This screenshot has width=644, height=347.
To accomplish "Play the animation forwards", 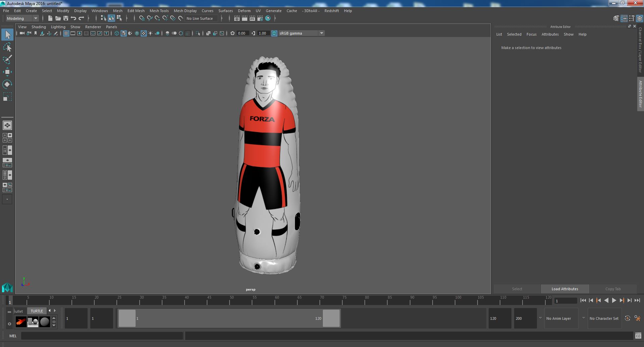I will point(614,301).
